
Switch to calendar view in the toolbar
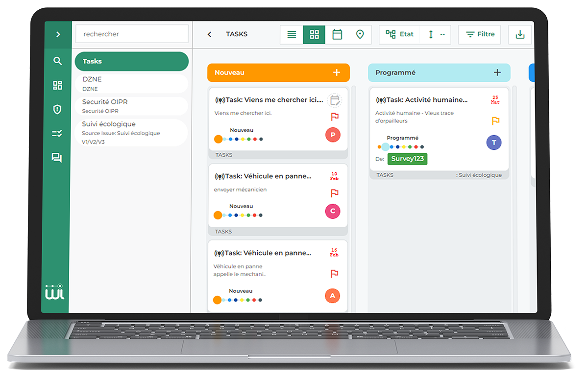[337, 34]
